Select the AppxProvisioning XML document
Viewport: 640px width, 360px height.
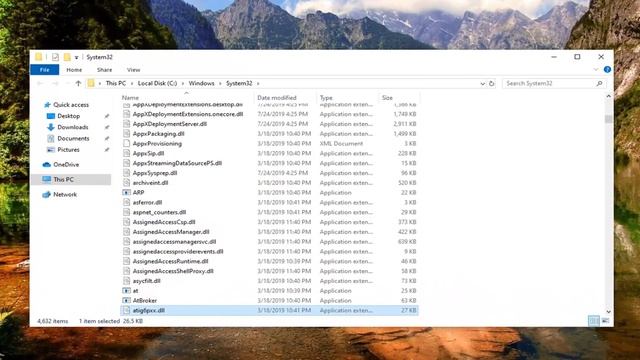click(x=157, y=144)
